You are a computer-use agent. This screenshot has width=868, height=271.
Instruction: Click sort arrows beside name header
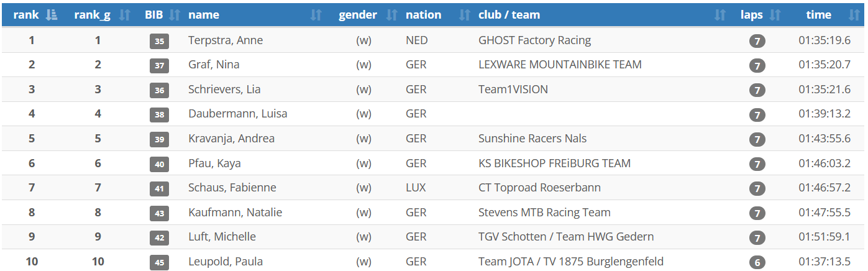316,15
